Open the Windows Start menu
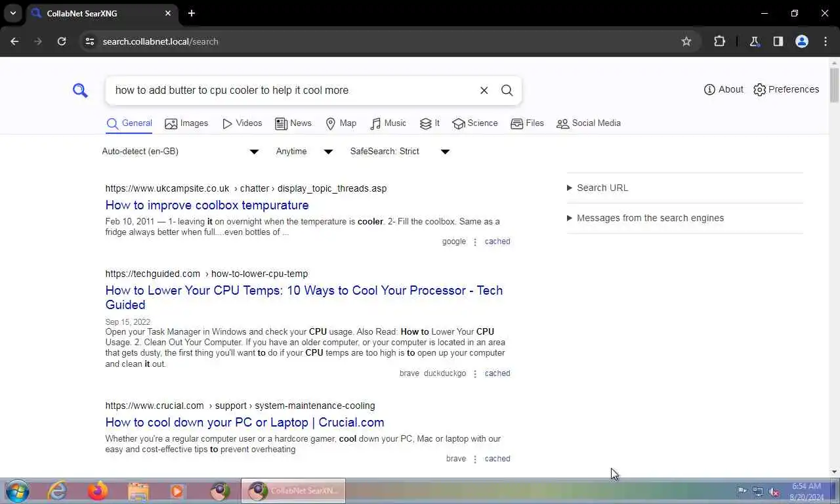This screenshot has height=504, width=840. 18,491
